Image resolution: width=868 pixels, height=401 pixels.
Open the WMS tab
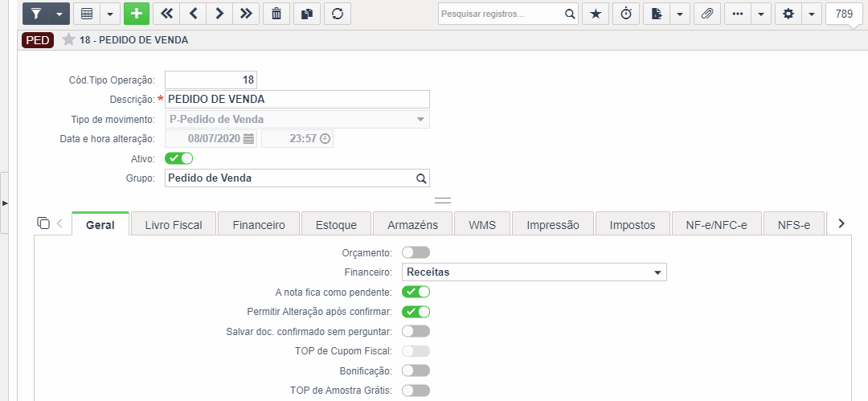pos(482,225)
